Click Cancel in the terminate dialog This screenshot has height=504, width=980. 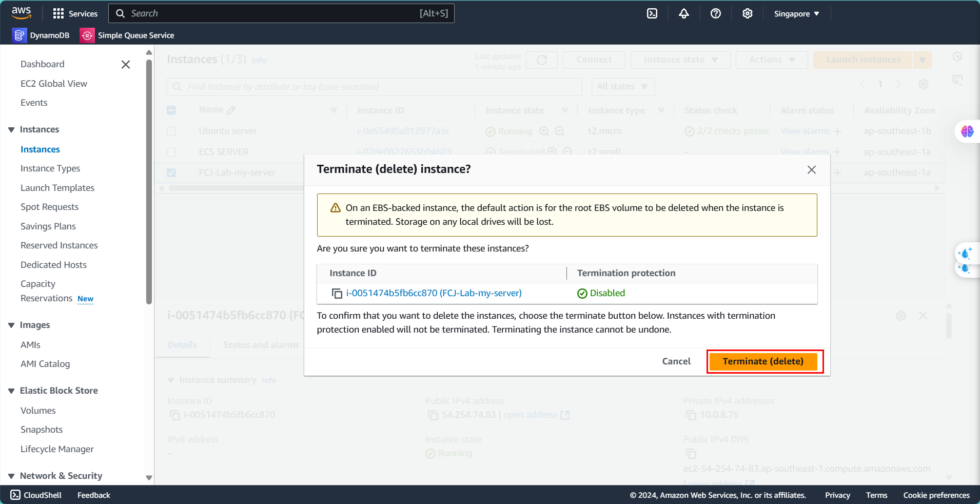(676, 361)
